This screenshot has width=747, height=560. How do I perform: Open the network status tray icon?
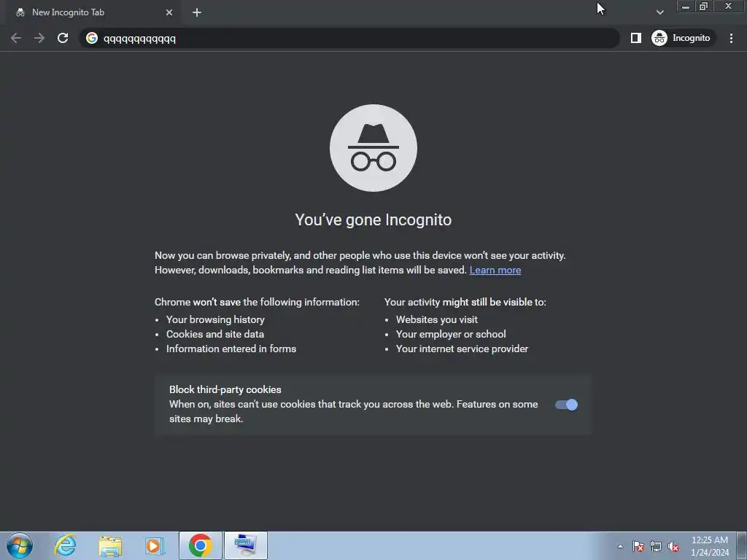pyautogui.click(x=656, y=546)
